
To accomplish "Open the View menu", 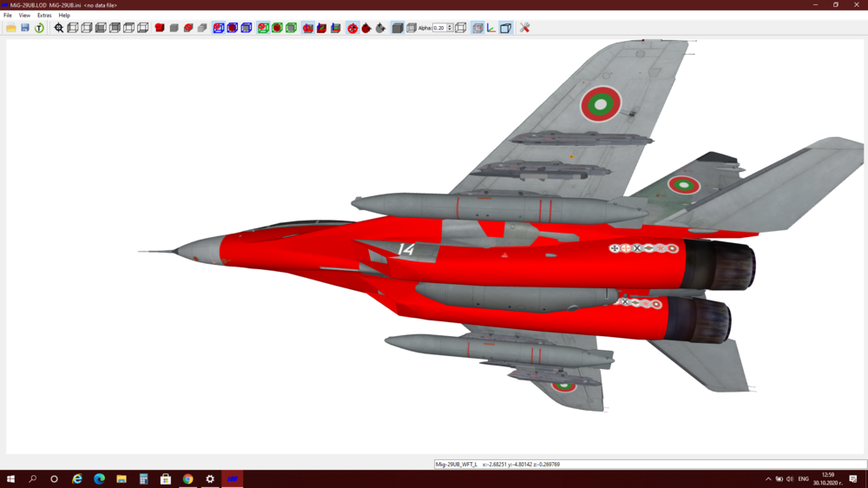I will point(24,16).
